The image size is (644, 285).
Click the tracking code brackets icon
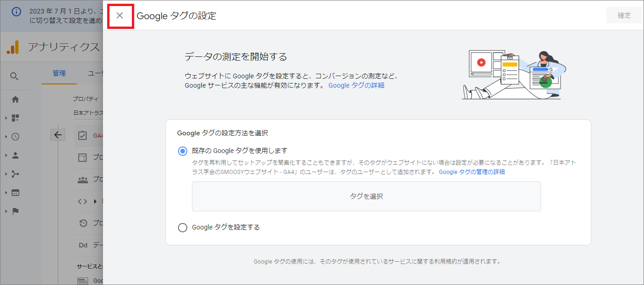tap(82, 202)
